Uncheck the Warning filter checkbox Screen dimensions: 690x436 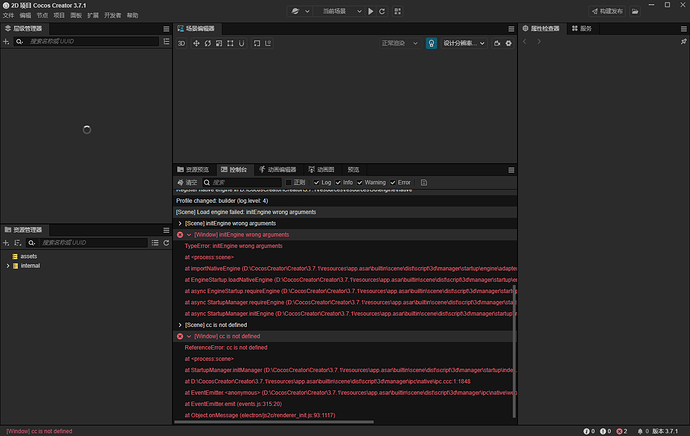360,182
